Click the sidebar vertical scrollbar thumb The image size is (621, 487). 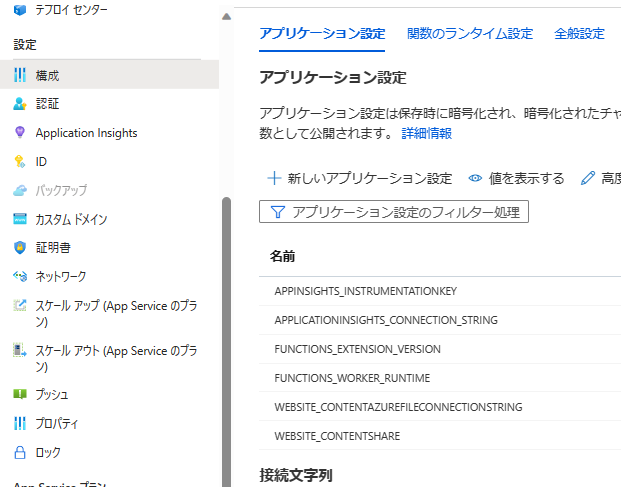227,342
